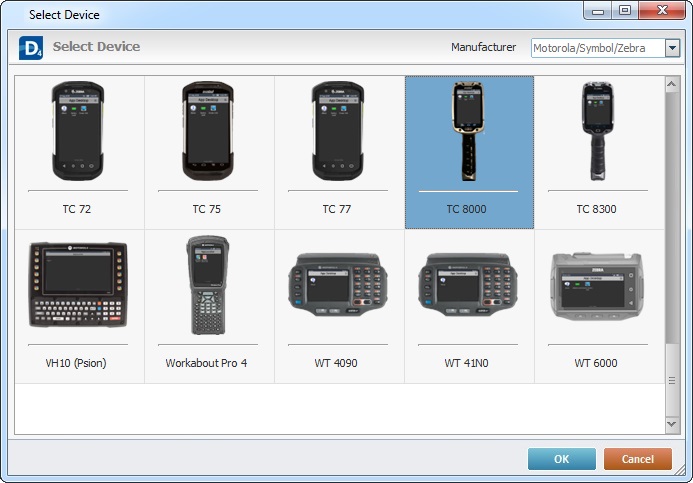Open the Manufacturer dropdown arrow

click(x=672, y=48)
